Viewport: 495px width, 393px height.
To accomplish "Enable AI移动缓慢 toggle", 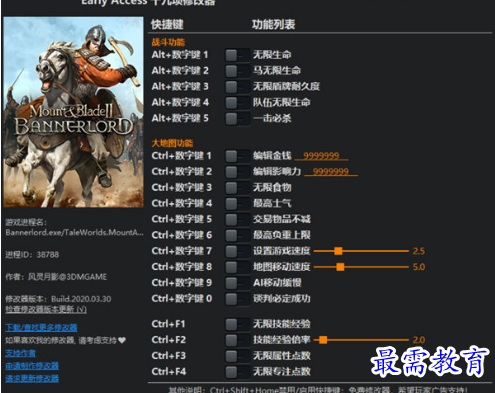I will pyautogui.click(x=237, y=283).
